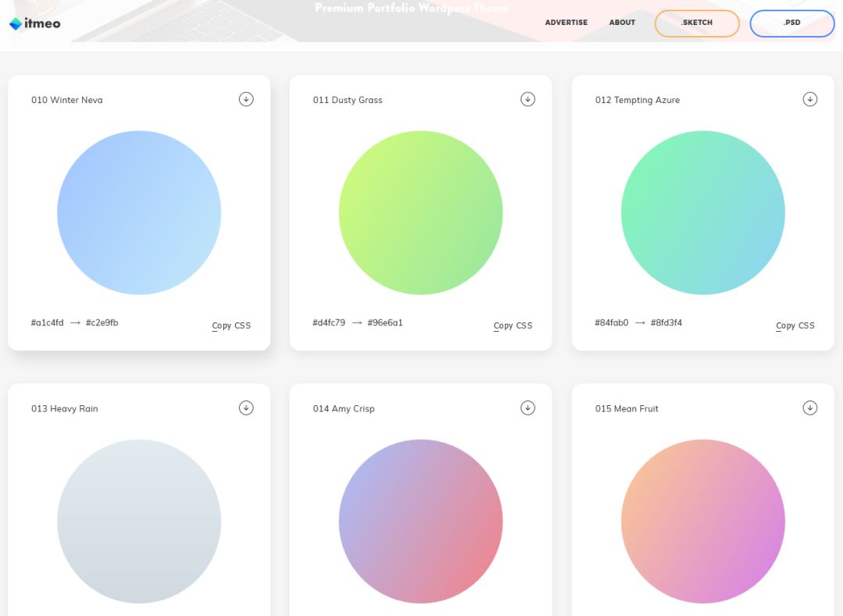Screen dimensions: 843x616
Task: Download the 014 Amy Crisp gradient
Action: coord(528,408)
